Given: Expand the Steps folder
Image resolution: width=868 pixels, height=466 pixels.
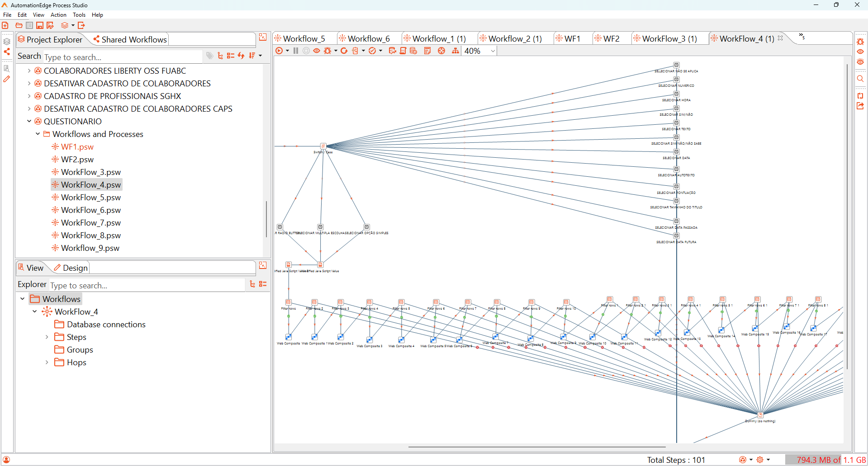Looking at the screenshot, I should pyautogui.click(x=47, y=337).
